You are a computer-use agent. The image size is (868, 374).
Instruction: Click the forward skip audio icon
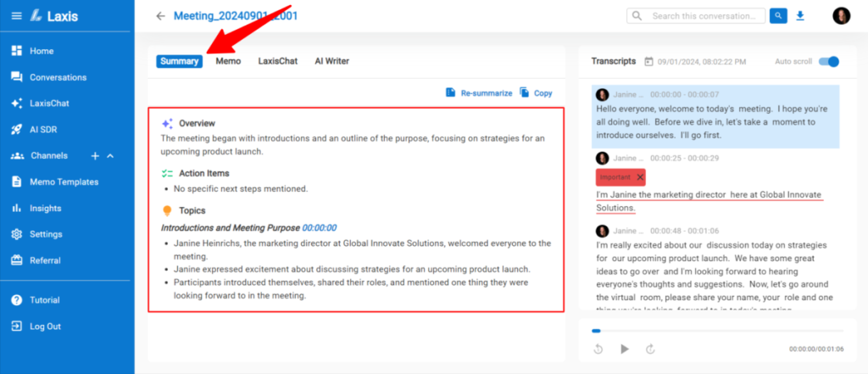click(651, 349)
